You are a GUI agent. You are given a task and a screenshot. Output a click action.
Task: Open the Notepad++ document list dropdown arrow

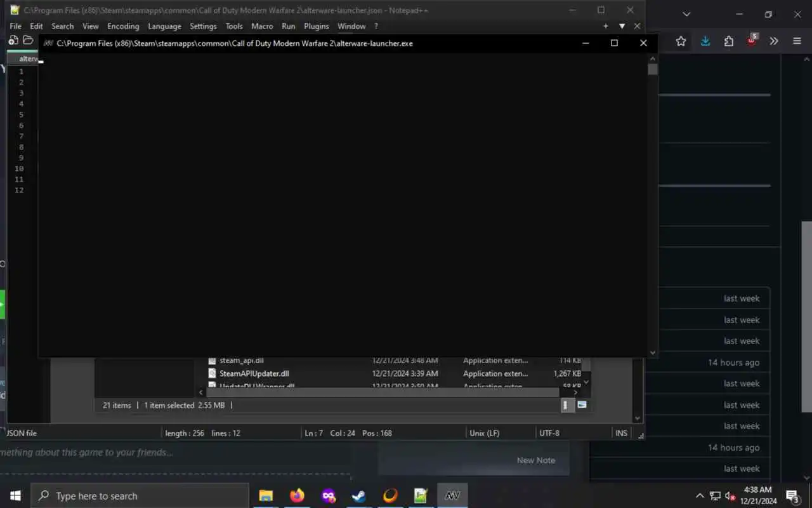(x=622, y=26)
